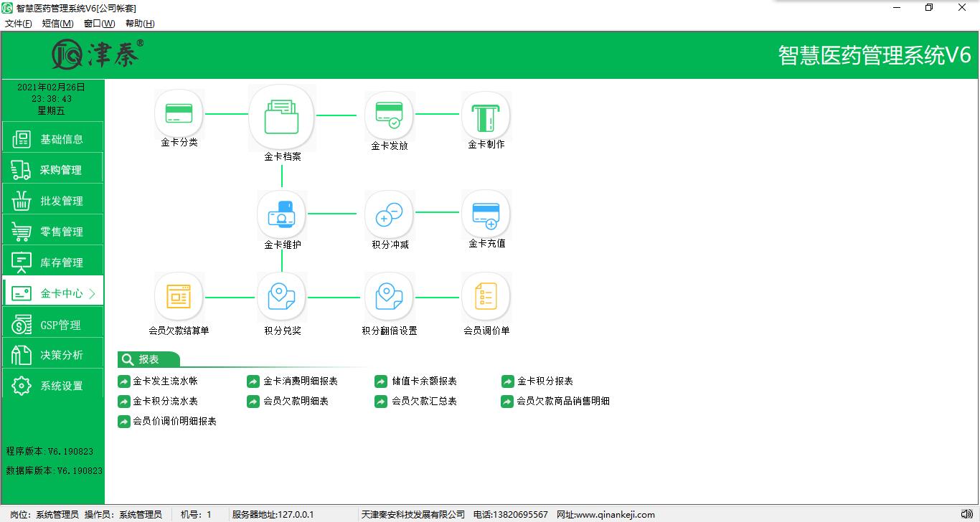This screenshot has height=522, width=980.
Task: Expand the 金卡中心 sidebar chevron
Action: [x=92, y=293]
